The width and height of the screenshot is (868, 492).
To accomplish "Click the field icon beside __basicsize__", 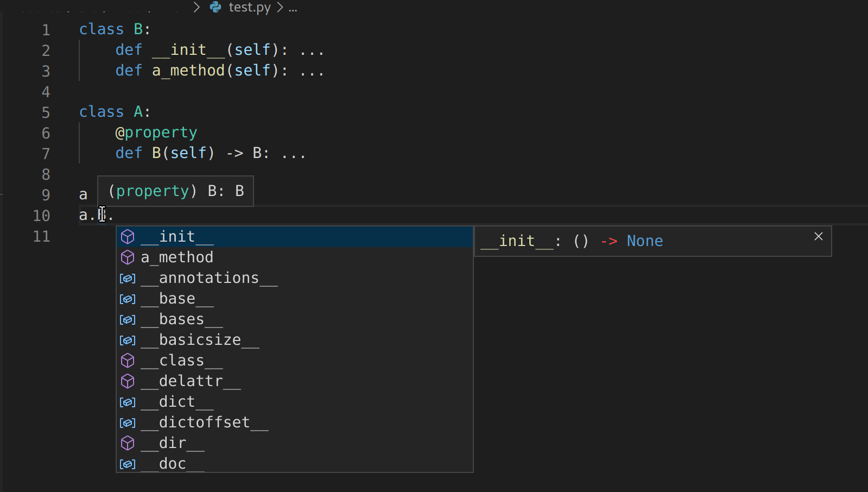I will [127, 340].
